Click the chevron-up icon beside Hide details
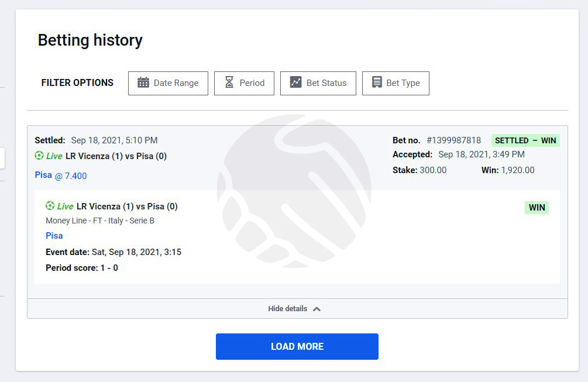This screenshot has height=382, width=588. coord(317,309)
